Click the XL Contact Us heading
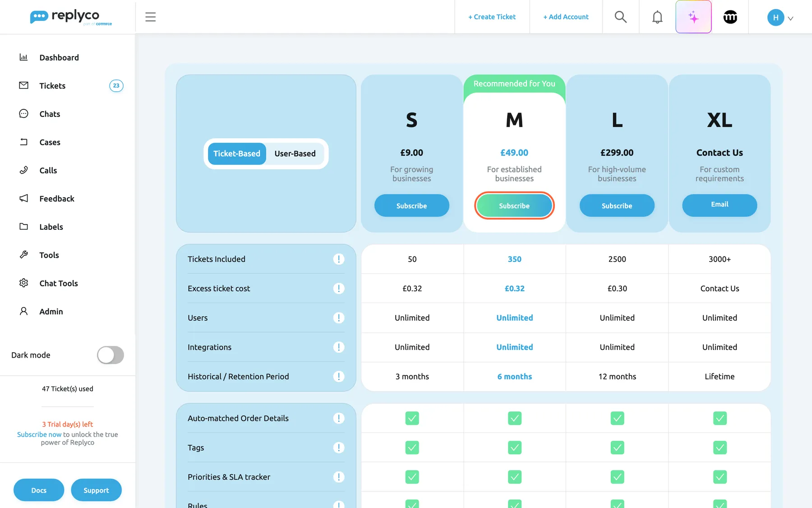 pyautogui.click(x=720, y=153)
